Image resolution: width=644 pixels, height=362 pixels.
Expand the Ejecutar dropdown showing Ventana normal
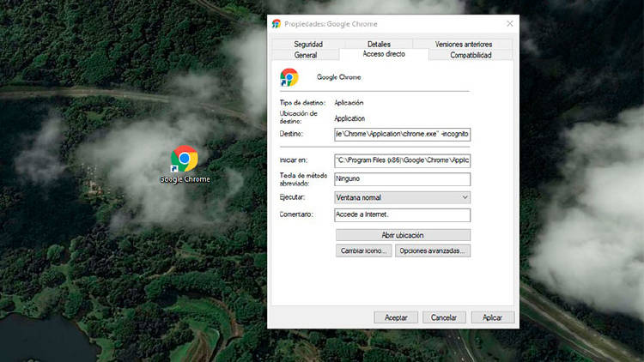(x=402, y=197)
